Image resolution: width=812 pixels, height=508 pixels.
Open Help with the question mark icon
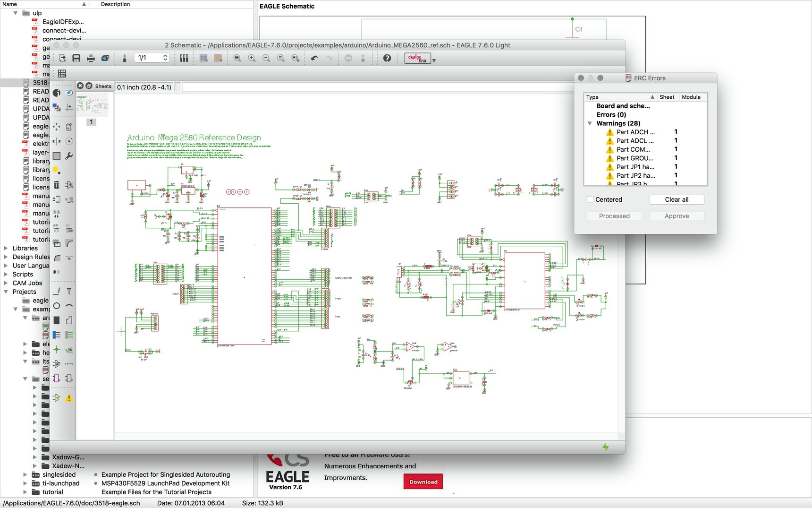pos(387,58)
